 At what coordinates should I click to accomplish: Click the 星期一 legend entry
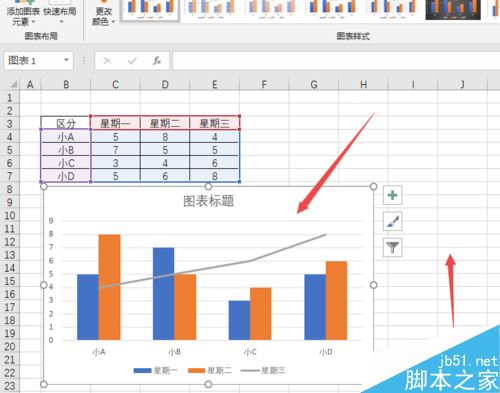coord(156,370)
